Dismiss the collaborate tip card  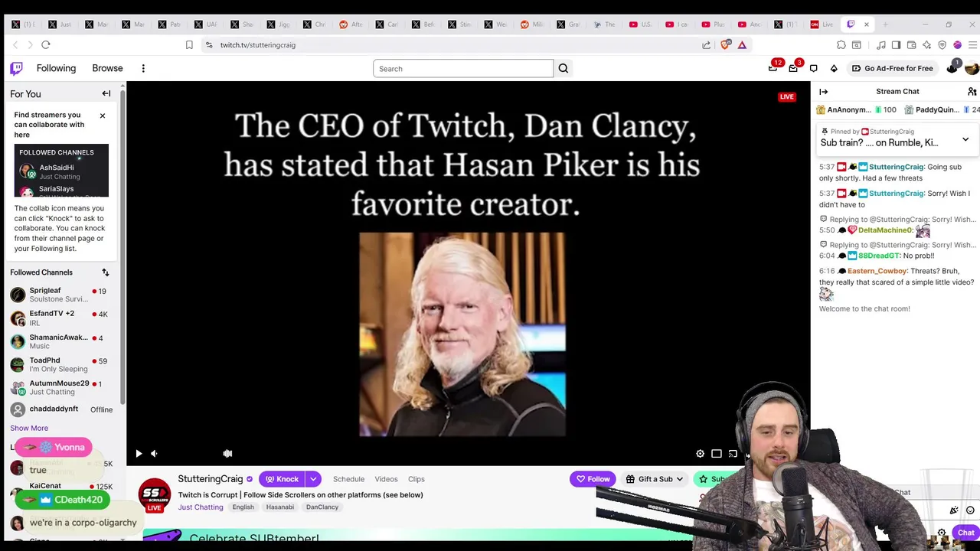[102, 116]
